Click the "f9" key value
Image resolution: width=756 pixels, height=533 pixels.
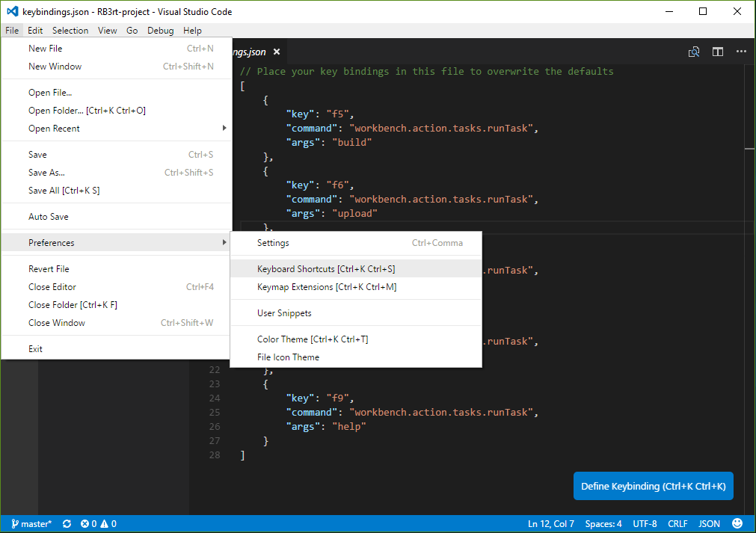coord(337,398)
